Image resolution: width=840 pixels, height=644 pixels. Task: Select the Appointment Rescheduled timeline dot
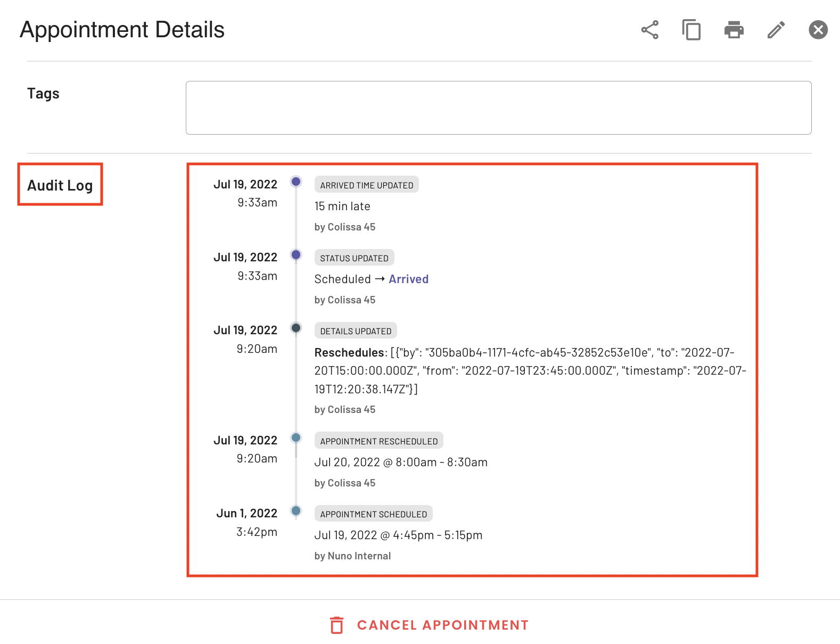296,437
